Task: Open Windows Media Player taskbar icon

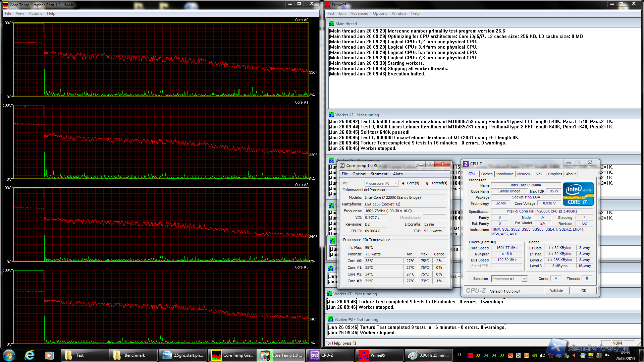Action: 49,355
